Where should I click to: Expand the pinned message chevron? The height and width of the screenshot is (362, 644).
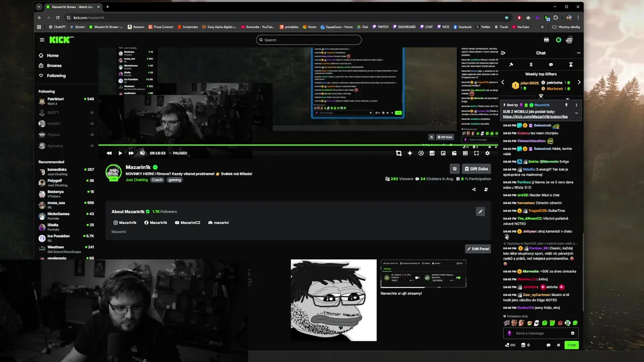pos(577,113)
